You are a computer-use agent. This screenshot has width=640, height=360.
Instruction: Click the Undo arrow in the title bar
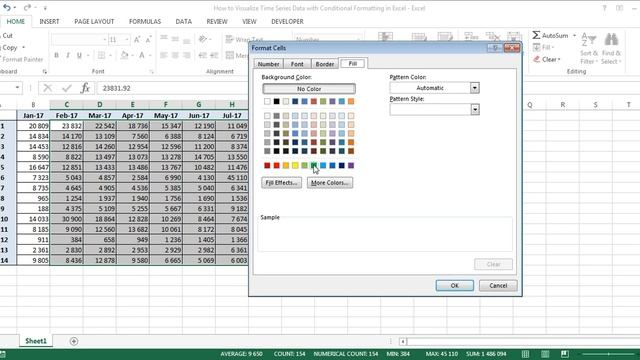coord(7,7)
